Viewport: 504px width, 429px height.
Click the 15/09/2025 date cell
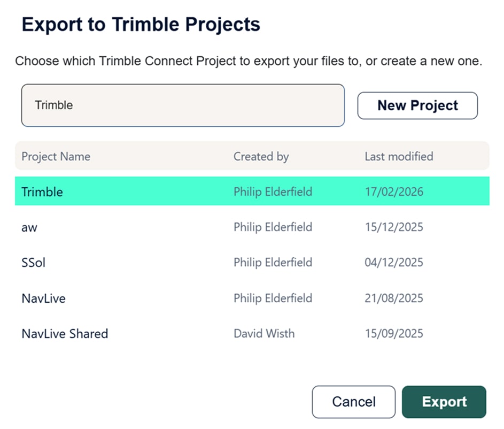(394, 334)
